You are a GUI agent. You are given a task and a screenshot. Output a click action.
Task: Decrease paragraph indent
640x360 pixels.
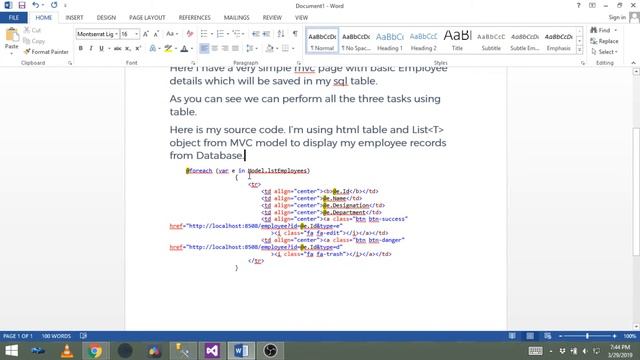(x=256, y=34)
